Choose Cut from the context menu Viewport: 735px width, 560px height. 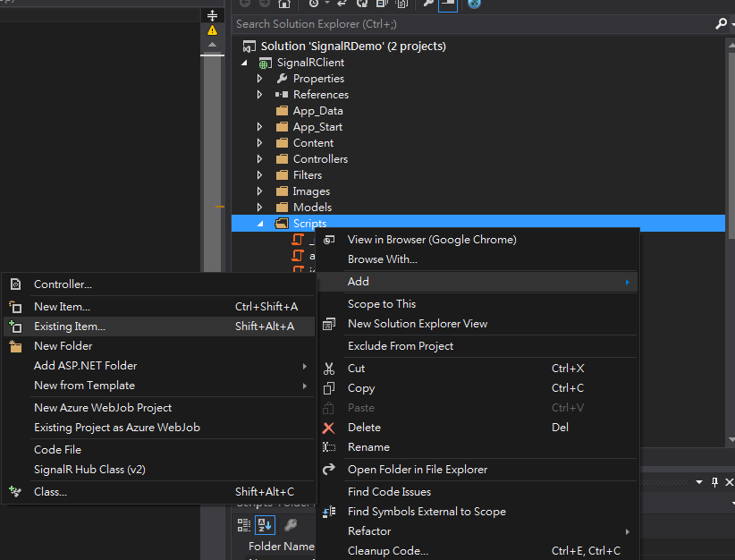[477, 369]
